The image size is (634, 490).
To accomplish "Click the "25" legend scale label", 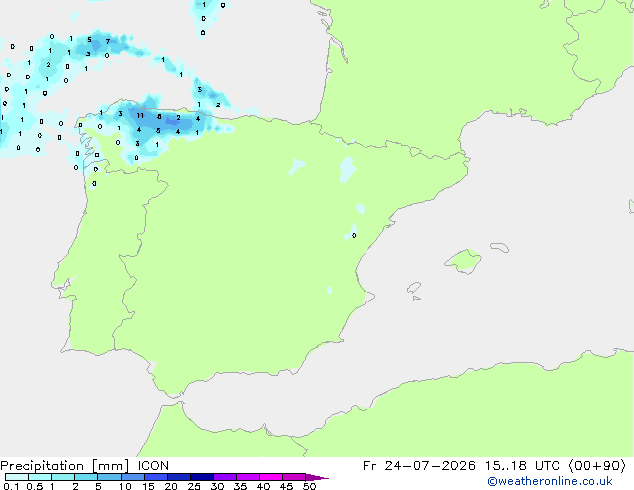I will click(194, 486).
